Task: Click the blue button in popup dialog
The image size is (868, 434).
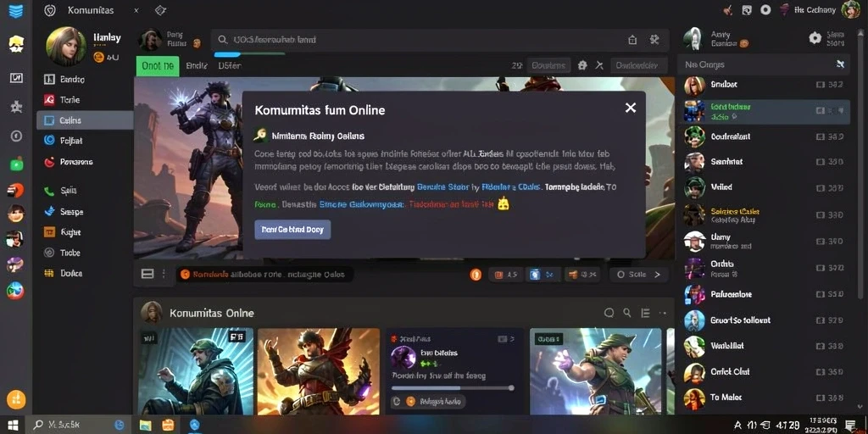Action: tap(292, 229)
